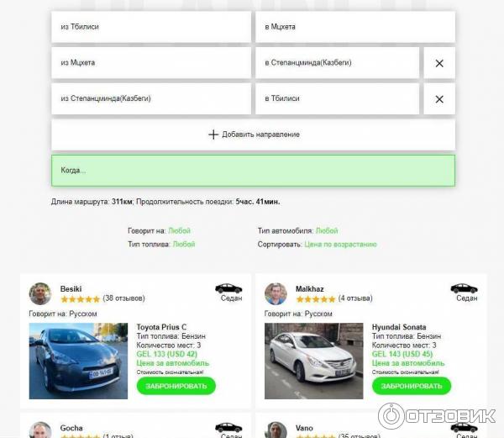Book the Hyundai Sonata with Забронировать

(412, 386)
